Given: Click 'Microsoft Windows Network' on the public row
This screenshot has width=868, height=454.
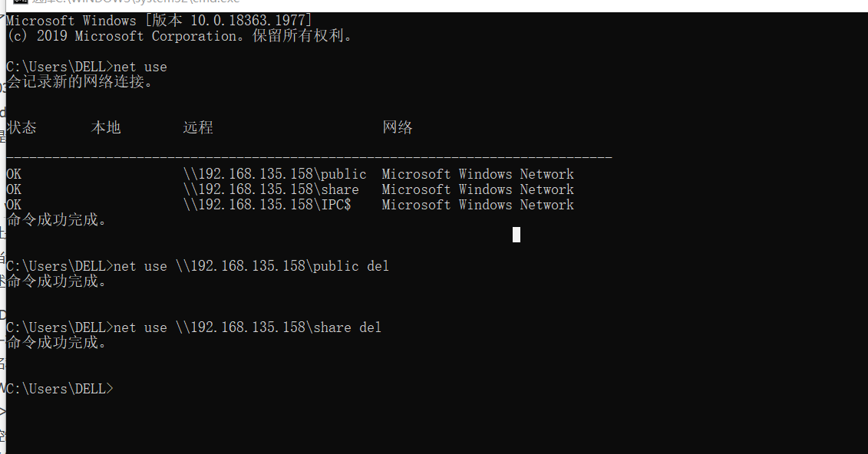Looking at the screenshot, I should [477, 174].
